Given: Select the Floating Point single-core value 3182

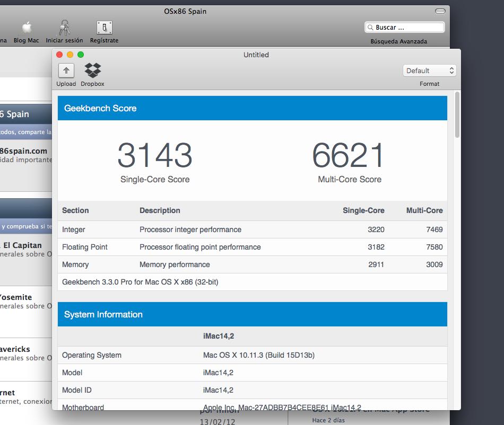Looking at the screenshot, I should click(376, 247).
